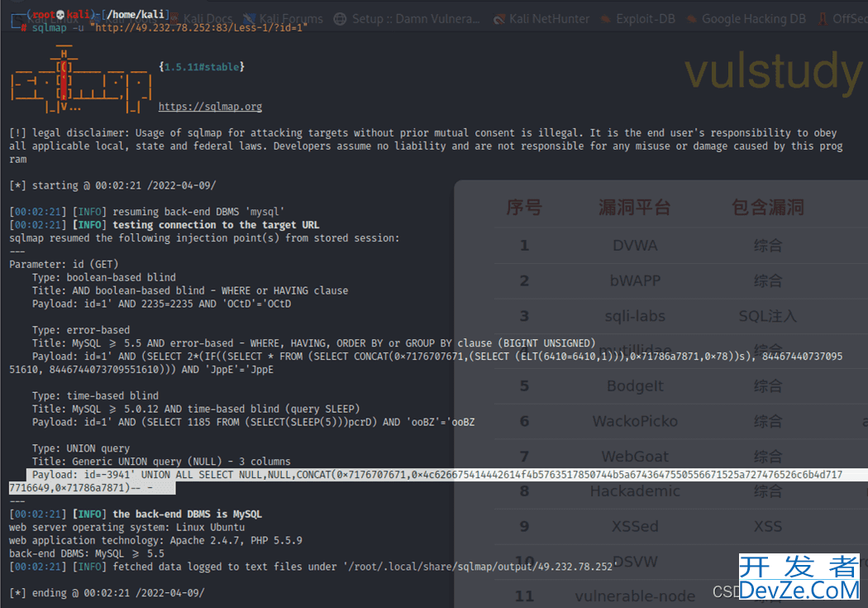Click the (root💀kali) prompt text
Screen dimensions: 868x608
point(61,14)
